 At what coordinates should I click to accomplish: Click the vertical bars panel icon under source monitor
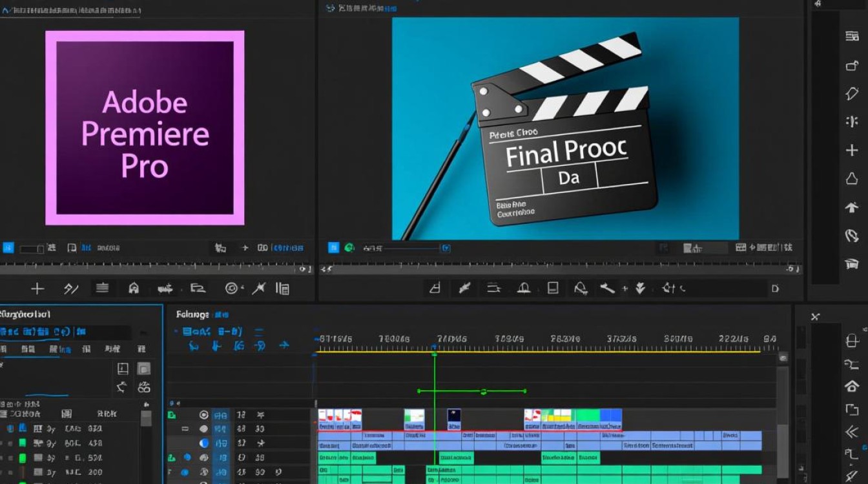pos(282,288)
